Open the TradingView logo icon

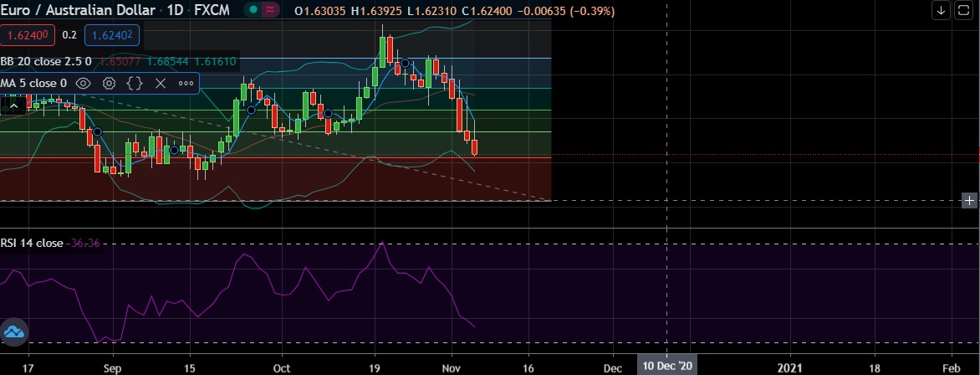tap(13, 331)
